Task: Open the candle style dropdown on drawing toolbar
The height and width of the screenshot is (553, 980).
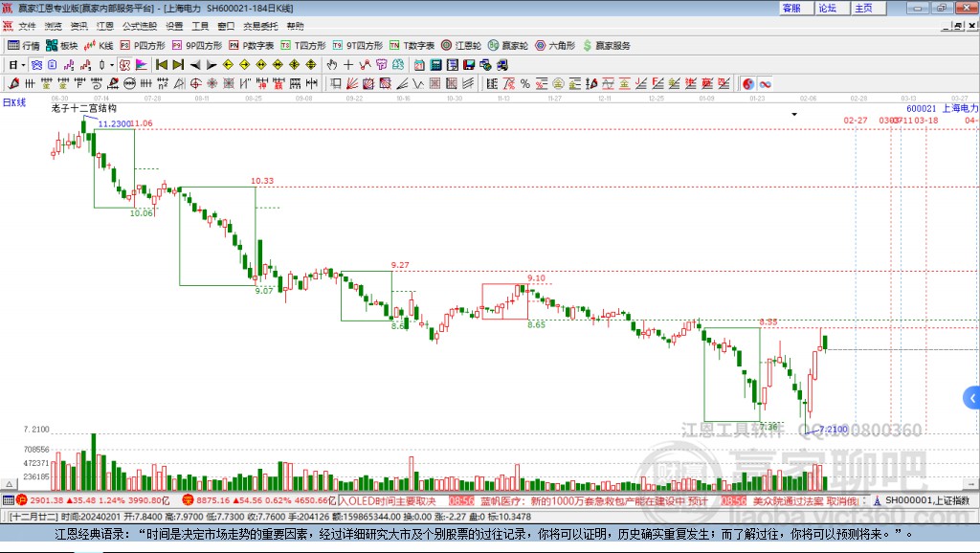Action: coord(111,64)
